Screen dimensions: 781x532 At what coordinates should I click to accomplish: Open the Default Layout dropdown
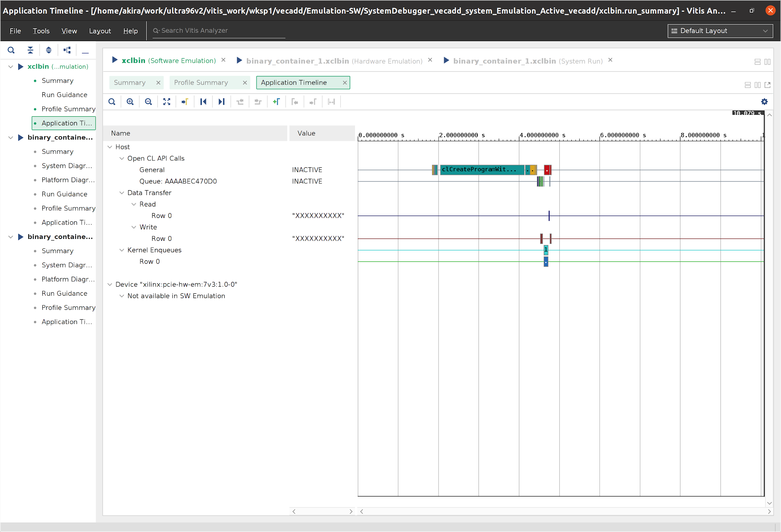tap(720, 31)
